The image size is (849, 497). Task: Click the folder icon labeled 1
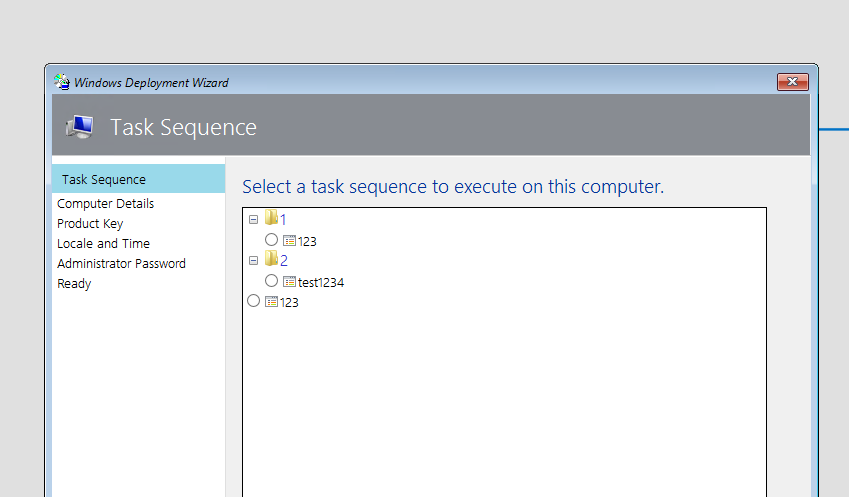click(271, 218)
